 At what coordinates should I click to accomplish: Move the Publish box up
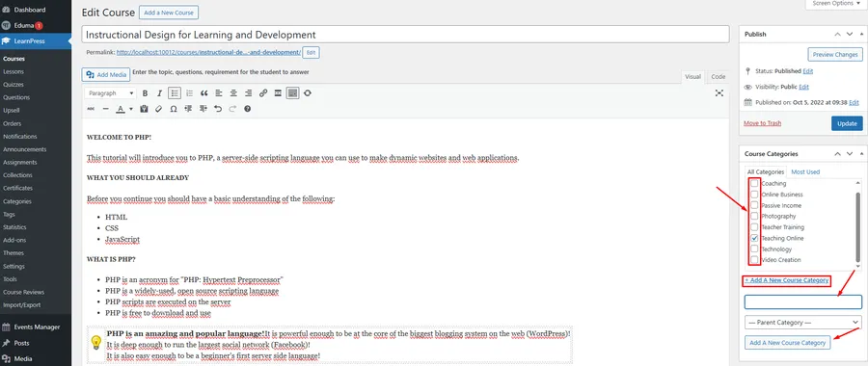(837, 35)
